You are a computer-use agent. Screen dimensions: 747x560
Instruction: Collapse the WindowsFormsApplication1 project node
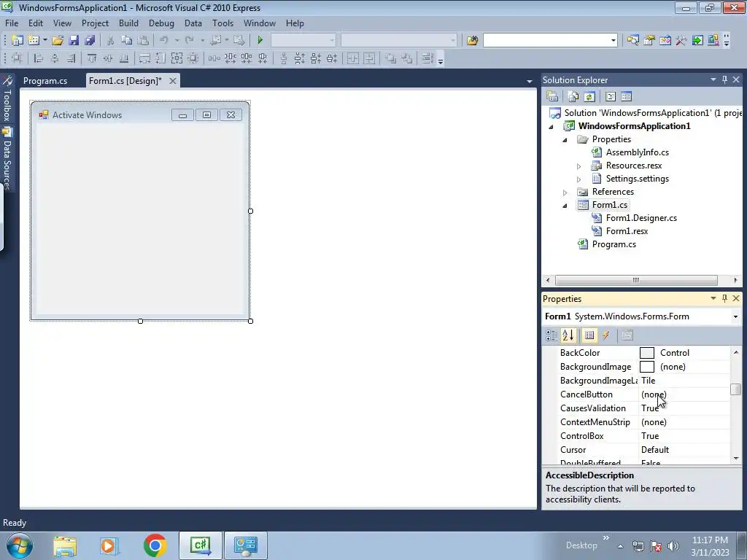[x=551, y=127]
